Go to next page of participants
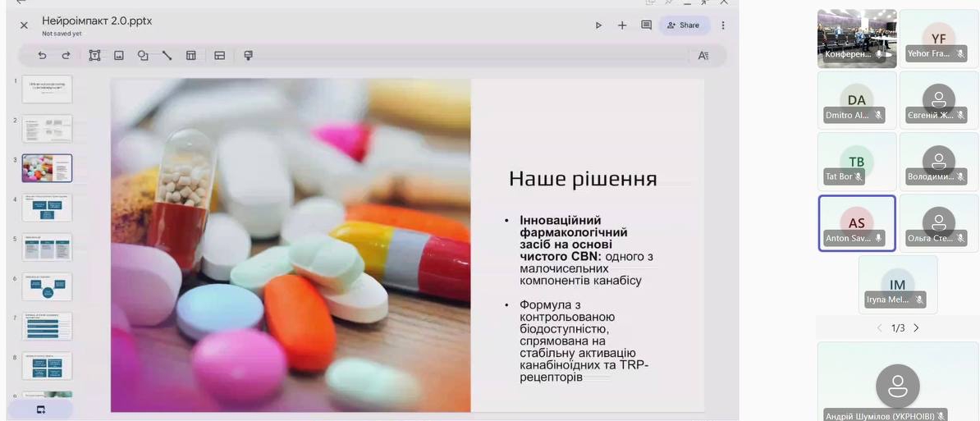Screen dimensions: 980x421 [x=917, y=328]
